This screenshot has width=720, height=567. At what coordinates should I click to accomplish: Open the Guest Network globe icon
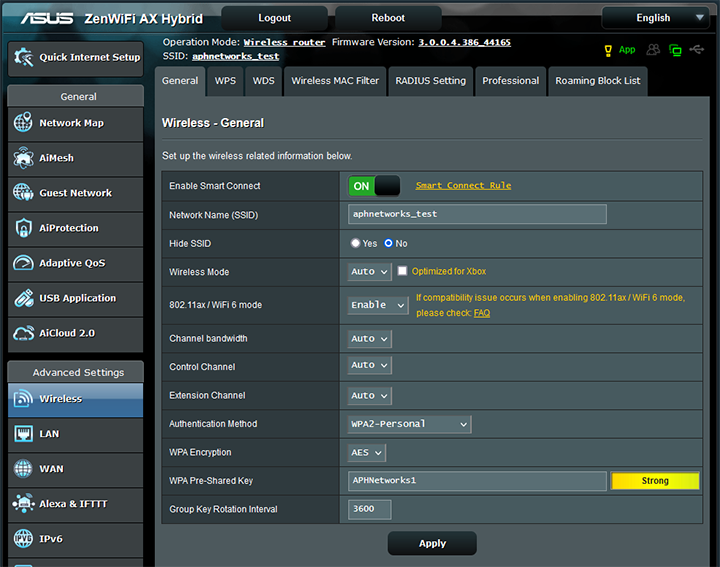pos(23,193)
